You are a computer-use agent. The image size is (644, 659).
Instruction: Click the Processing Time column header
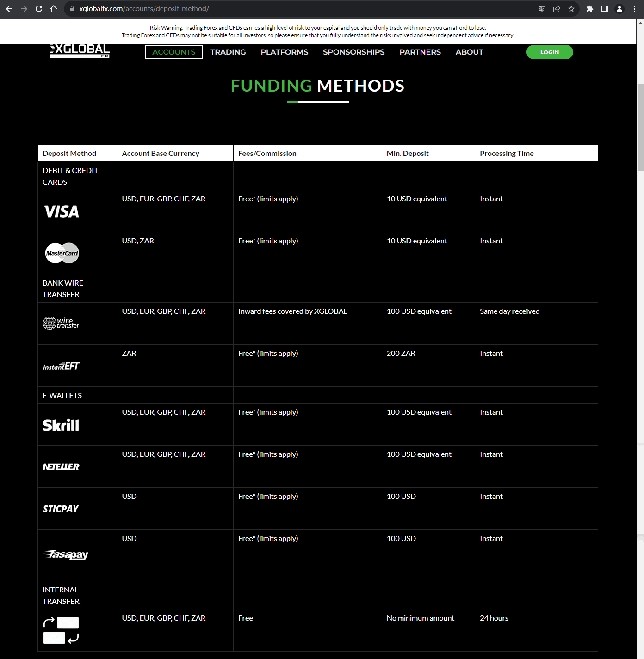pos(519,153)
